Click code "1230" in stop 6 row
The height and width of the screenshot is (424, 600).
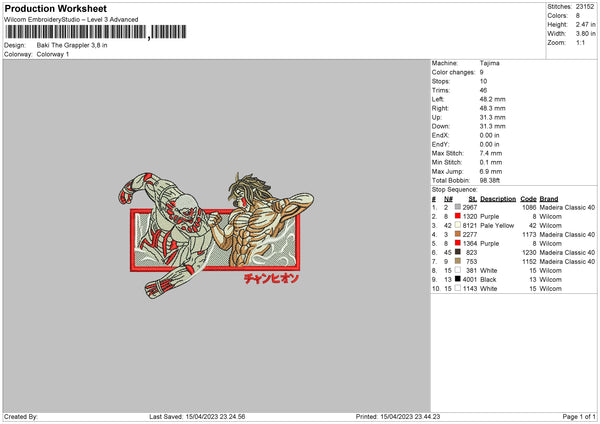pyautogui.click(x=529, y=253)
